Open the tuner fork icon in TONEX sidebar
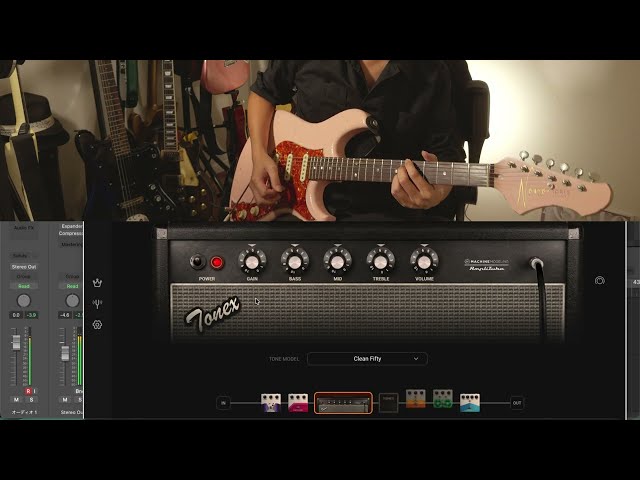The width and height of the screenshot is (640, 480). (97, 304)
